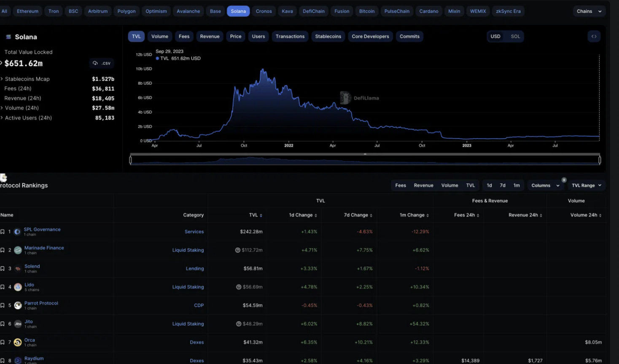Open the Lending category link
Screen dimensions: 619x364
(x=195, y=269)
